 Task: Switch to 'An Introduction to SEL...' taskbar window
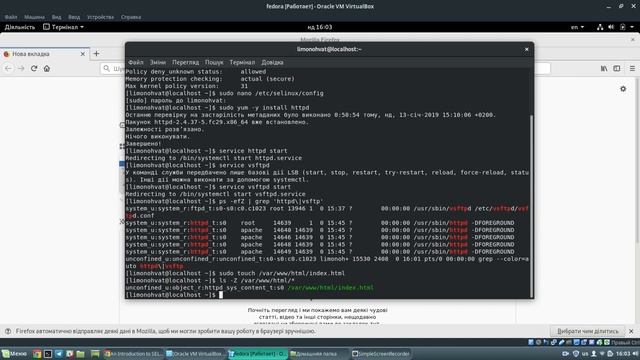tap(133, 354)
